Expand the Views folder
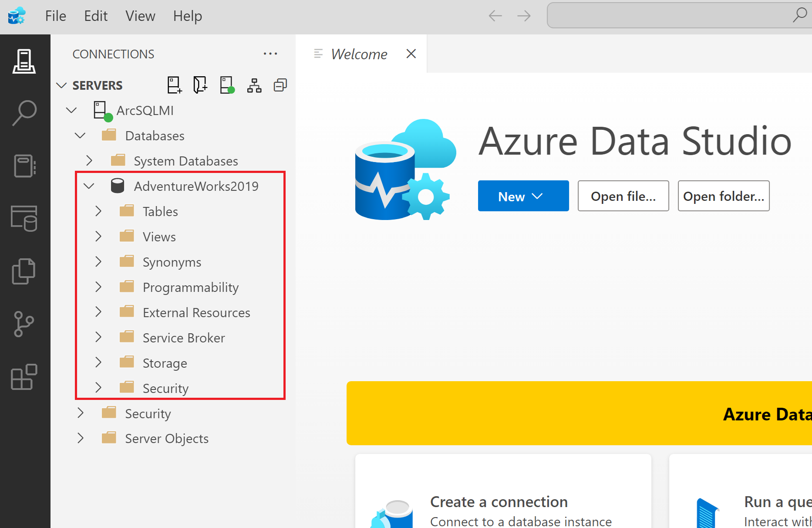Screen dimensions: 812x528 pos(98,237)
